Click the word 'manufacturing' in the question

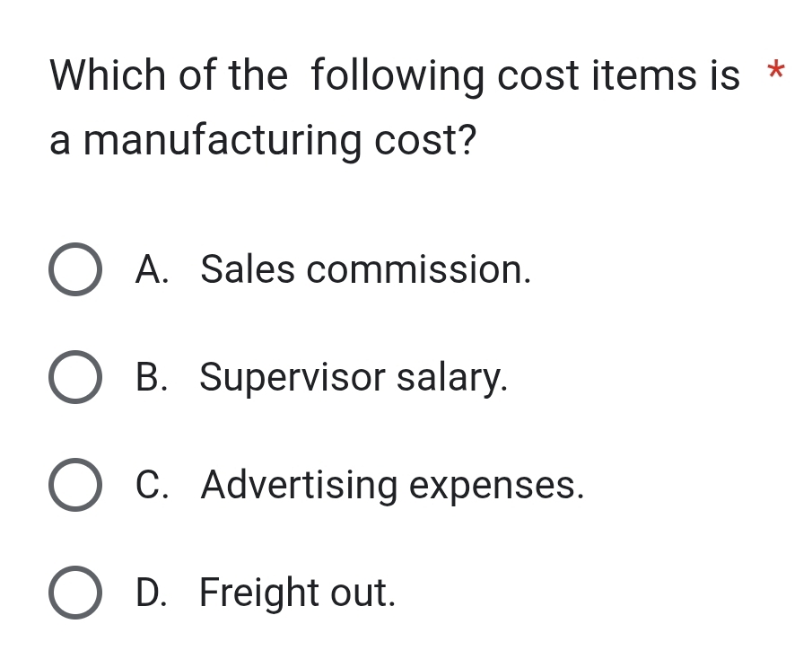[x=223, y=141]
